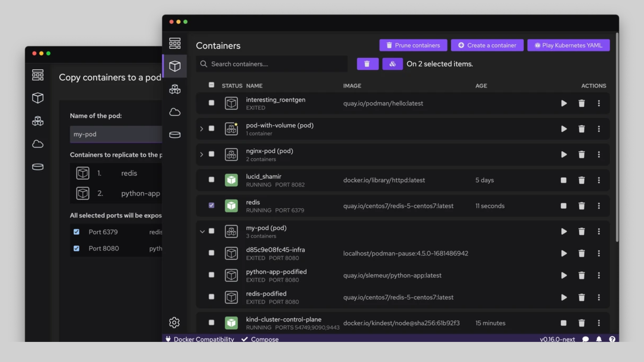This screenshot has width=644, height=362.
Task: Delete the redis container via trash icon
Action: coord(582,206)
